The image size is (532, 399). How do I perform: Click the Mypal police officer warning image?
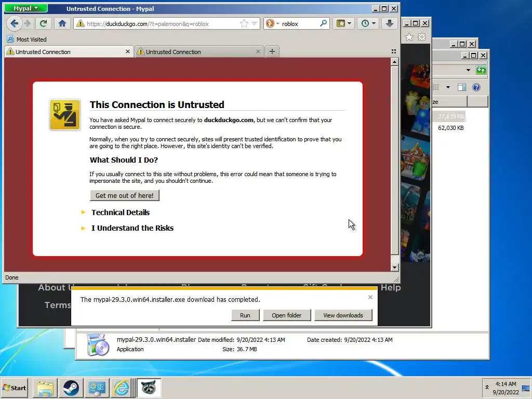[x=65, y=115]
